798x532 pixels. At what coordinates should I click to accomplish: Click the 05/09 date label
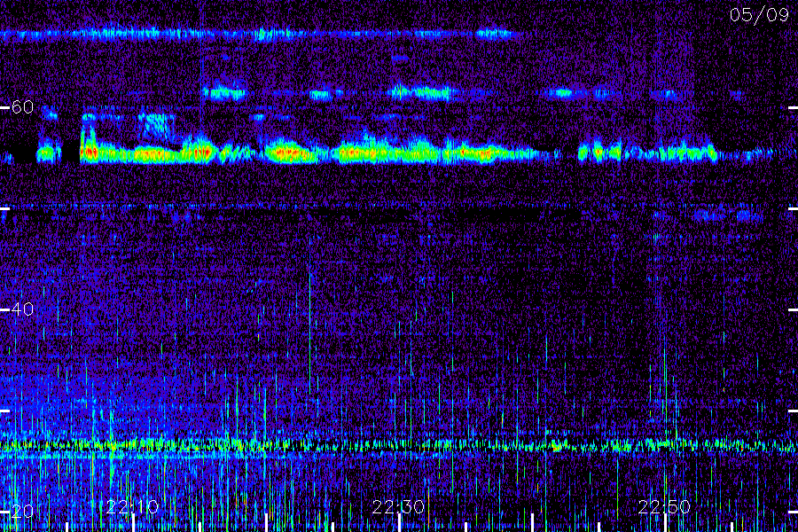[x=759, y=15]
